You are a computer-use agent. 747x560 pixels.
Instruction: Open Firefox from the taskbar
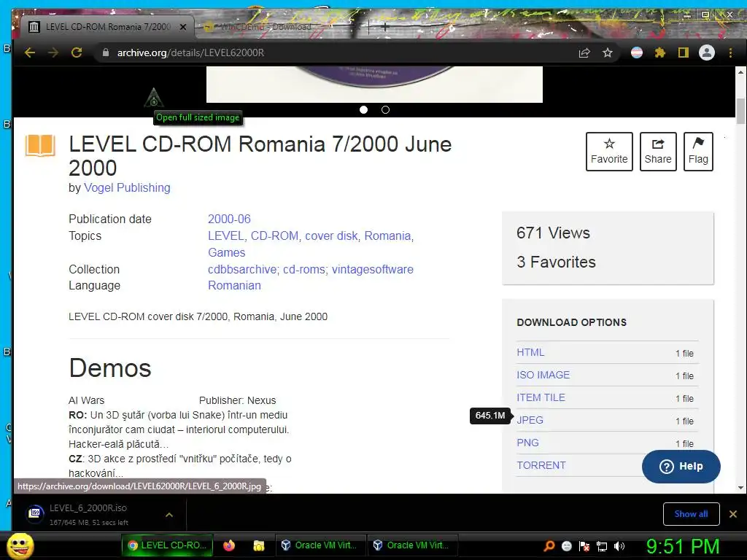click(x=229, y=545)
